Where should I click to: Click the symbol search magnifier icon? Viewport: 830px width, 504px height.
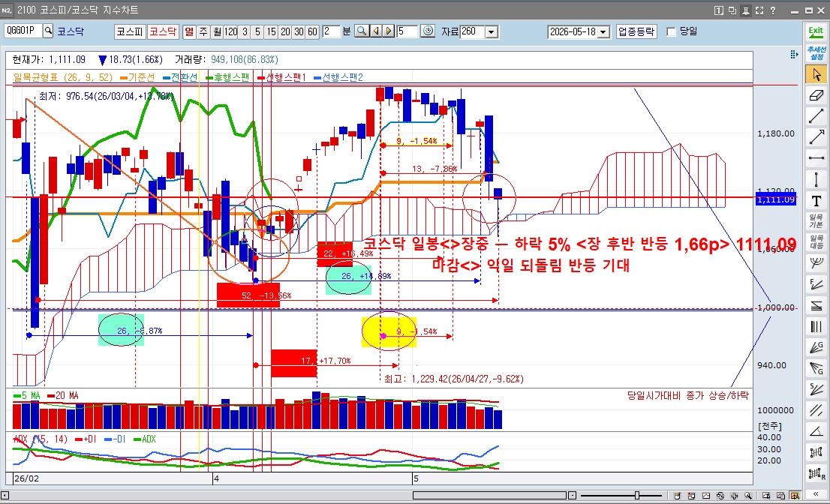tap(48, 31)
